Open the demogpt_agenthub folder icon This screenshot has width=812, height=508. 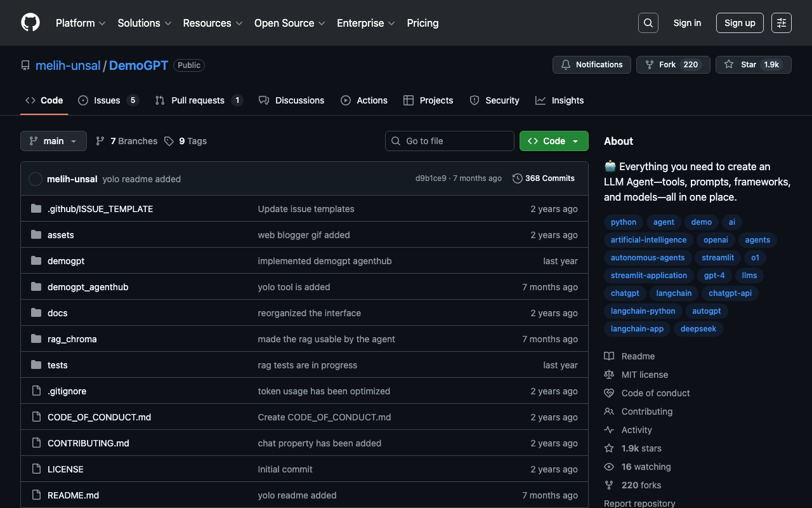point(36,287)
